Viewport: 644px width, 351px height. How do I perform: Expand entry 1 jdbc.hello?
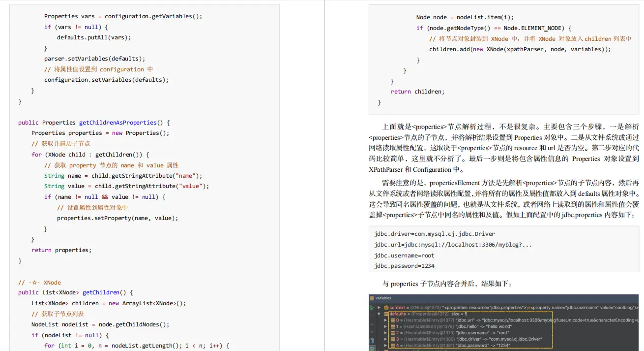point(385,326)
